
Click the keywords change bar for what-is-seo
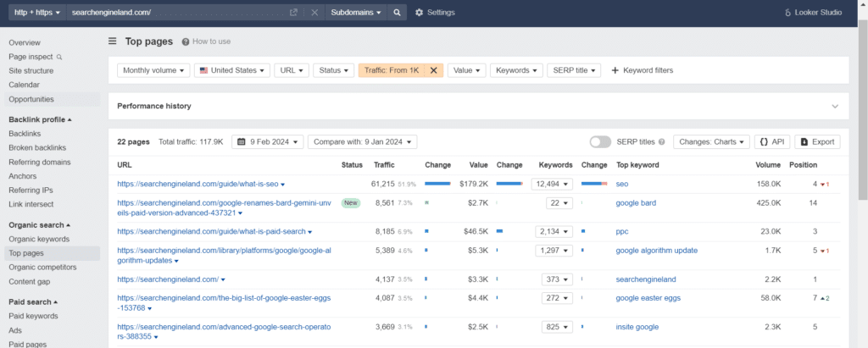(594, 183)
